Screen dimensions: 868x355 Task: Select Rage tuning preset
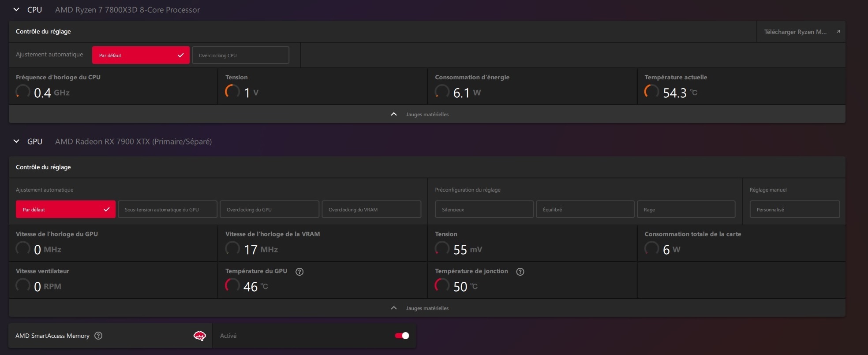[x=686, y=209]
